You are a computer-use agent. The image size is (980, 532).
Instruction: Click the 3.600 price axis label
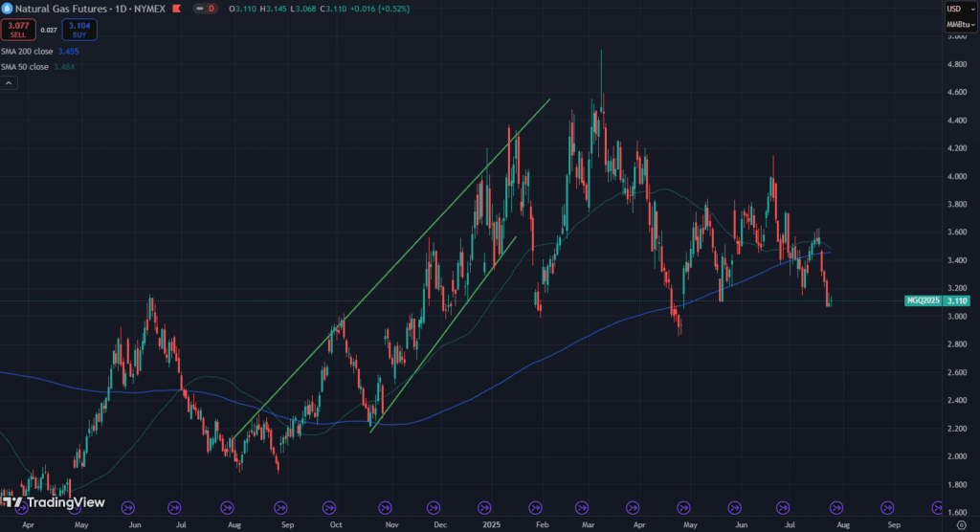957,232
